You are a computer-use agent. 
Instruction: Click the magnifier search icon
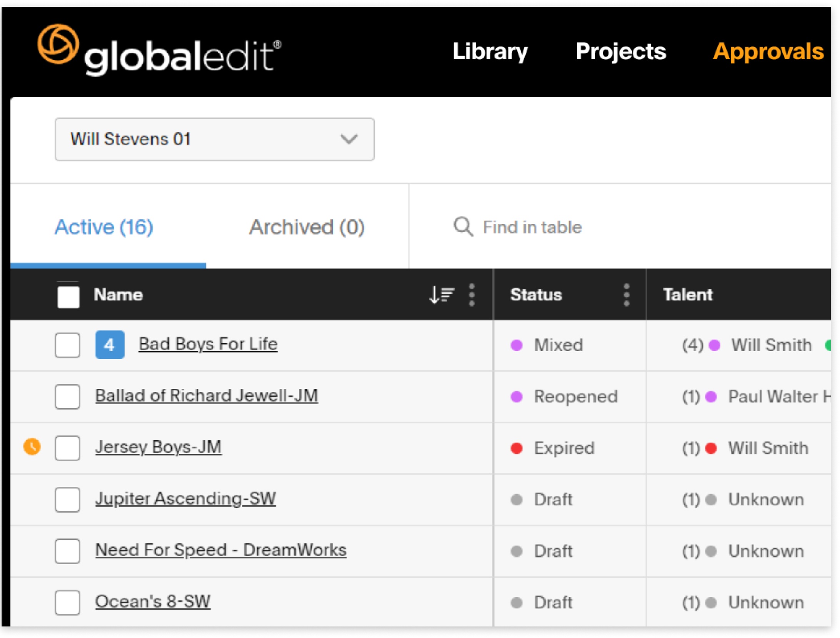click(x=463, y=227)
